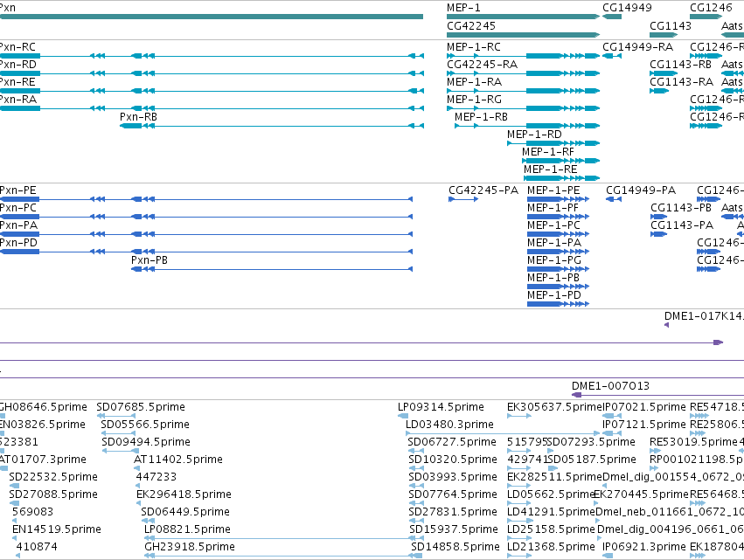Click the CG42245 gene bar
This screenshot has width=744, height=560.
(523, 35)
